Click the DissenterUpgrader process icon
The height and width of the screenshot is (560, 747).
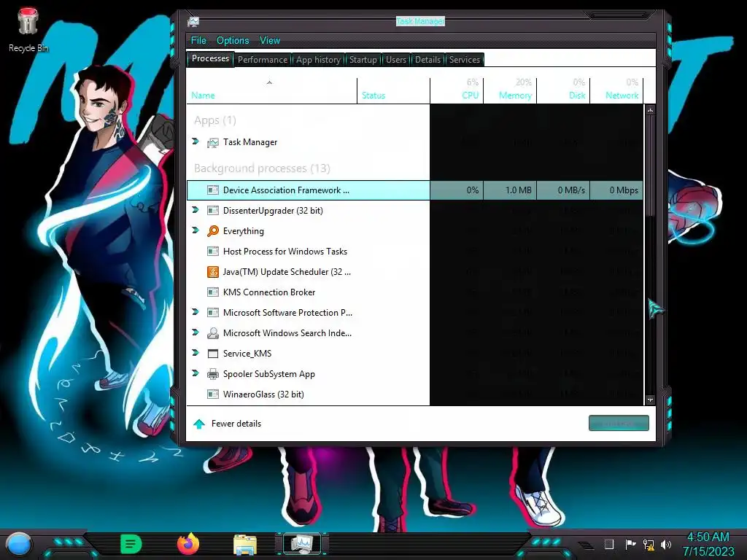click(x=212, y=211)
